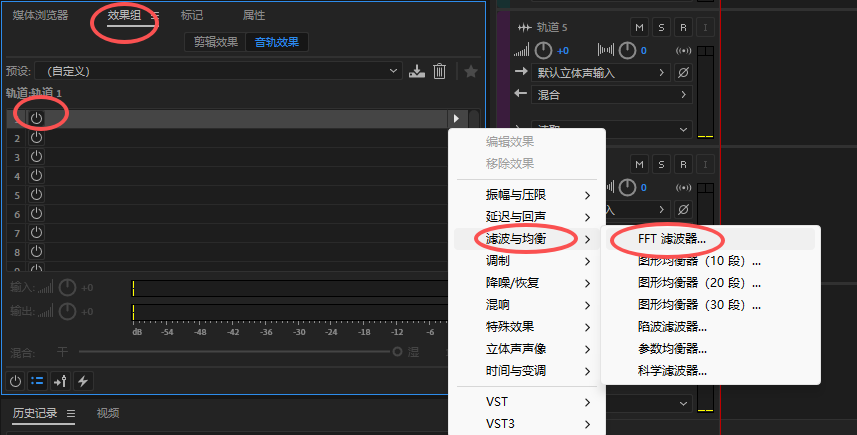This screenshot has height=435, width=857.
Task: Toggle power for effect slot 5
Action: point(36,195)
